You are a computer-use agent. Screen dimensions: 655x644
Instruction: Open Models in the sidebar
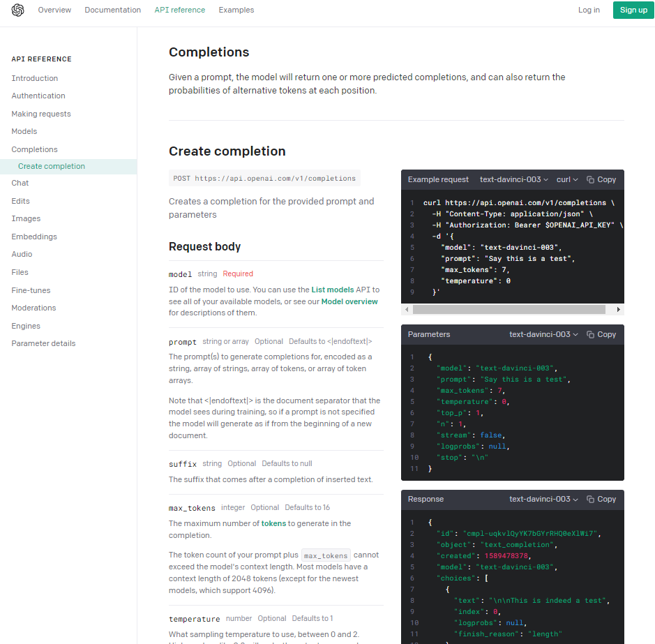pyautogui.click(x=24, y=131)
